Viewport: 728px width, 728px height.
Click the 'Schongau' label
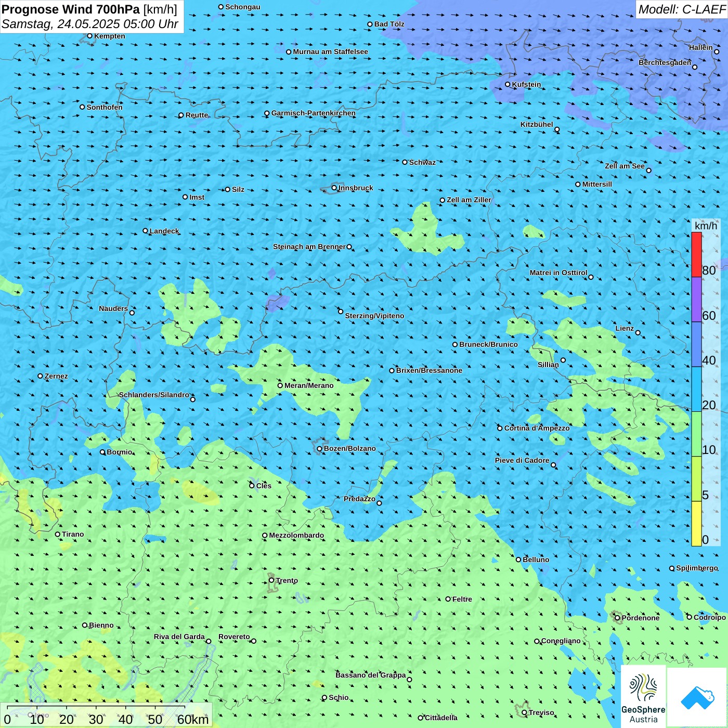tap(243, 7)
